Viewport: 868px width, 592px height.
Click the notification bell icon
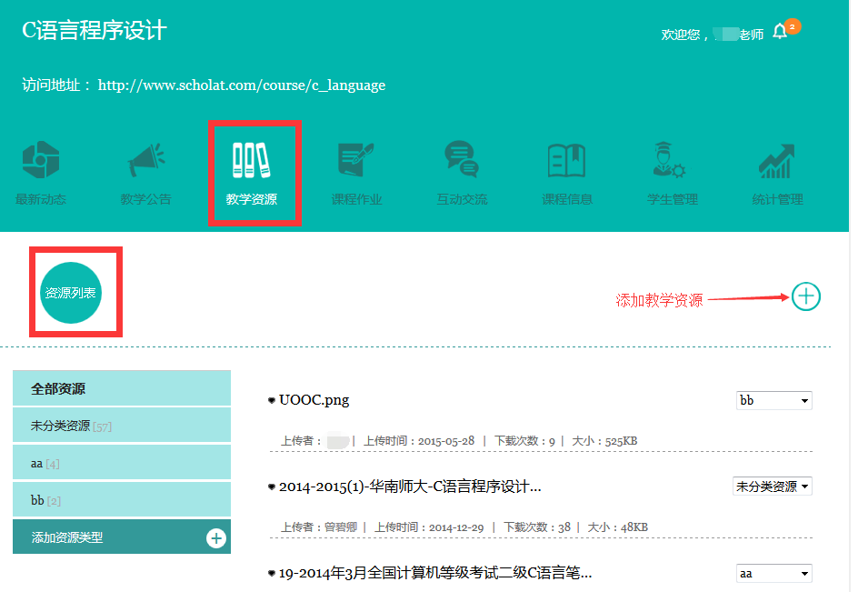[780, 33]
